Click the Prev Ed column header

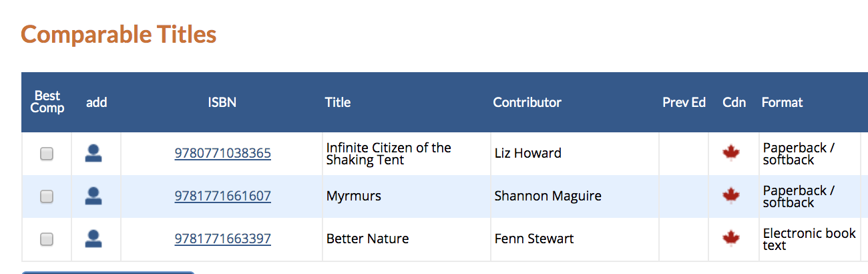click(x=684, y=102)
